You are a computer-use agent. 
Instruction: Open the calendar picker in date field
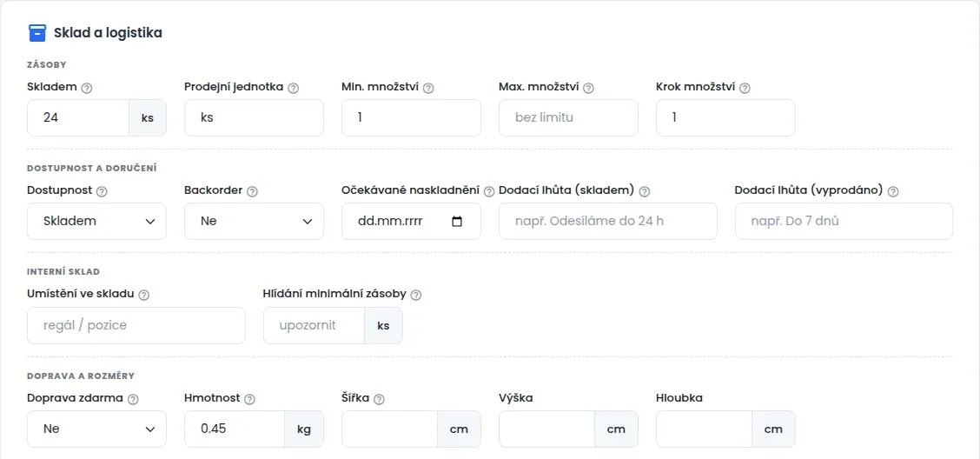click(x=457, y=222)
